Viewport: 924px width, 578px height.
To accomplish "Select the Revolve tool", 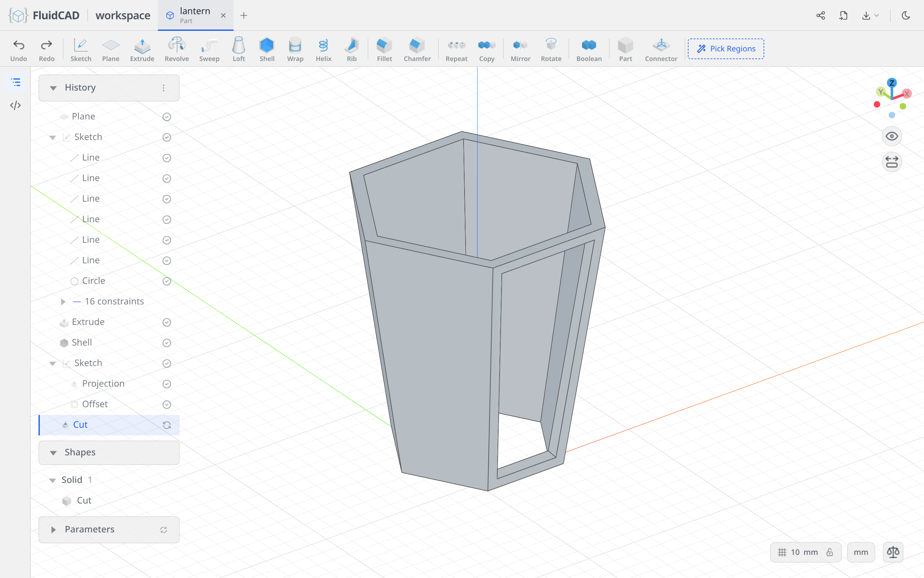I will 177,49.
